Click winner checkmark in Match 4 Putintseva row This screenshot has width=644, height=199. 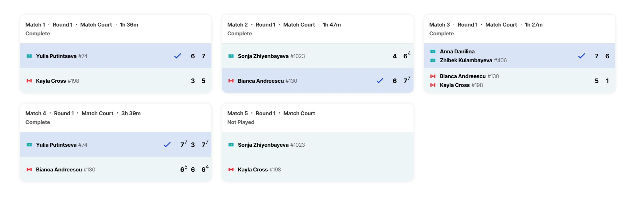167,145
